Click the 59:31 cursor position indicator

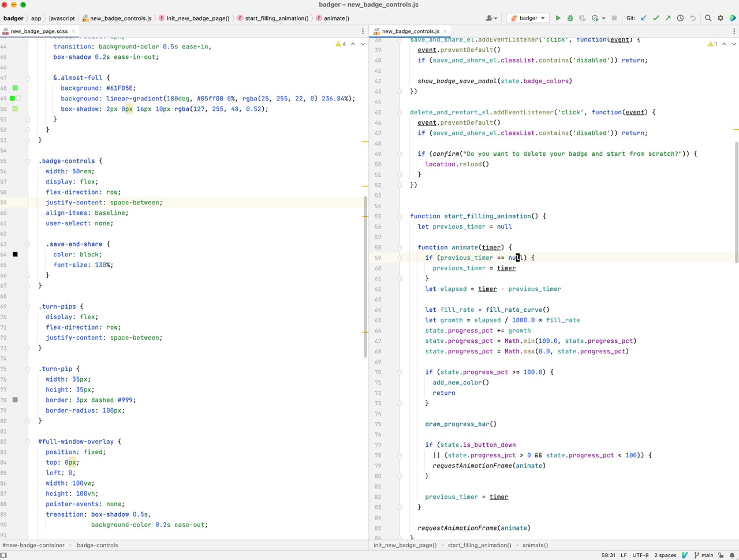tap(608, 555)
